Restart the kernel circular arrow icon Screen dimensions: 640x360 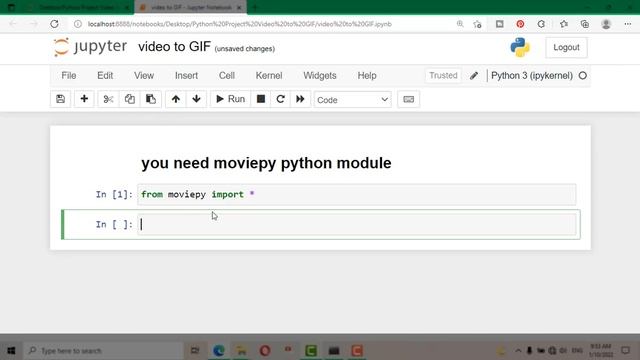coord(280,99)
